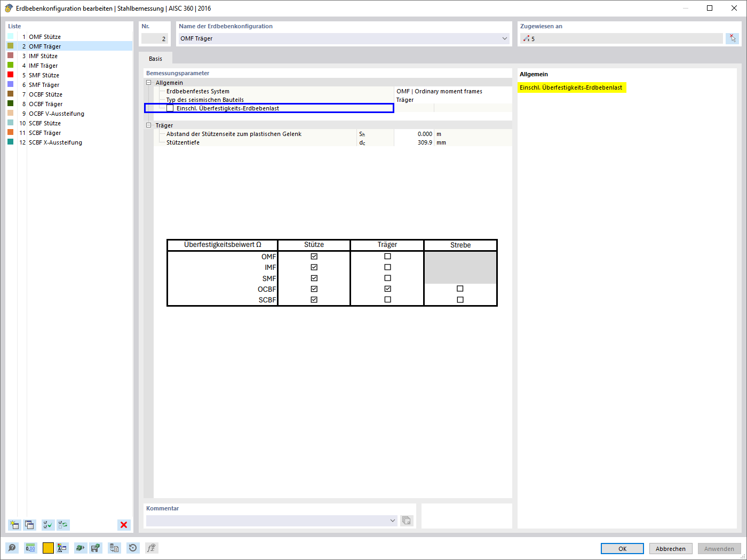Select SCBF Stütze in the list
Screen dimensions: 747x560
69,123
